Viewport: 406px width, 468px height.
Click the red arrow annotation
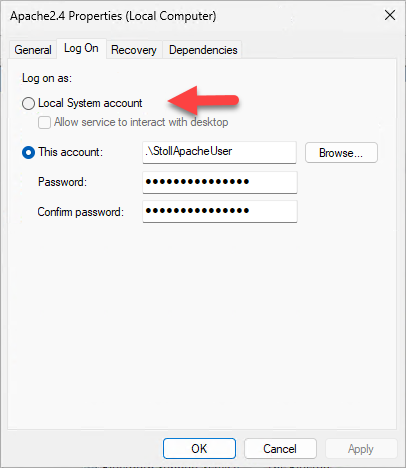[x=203, y=100]
